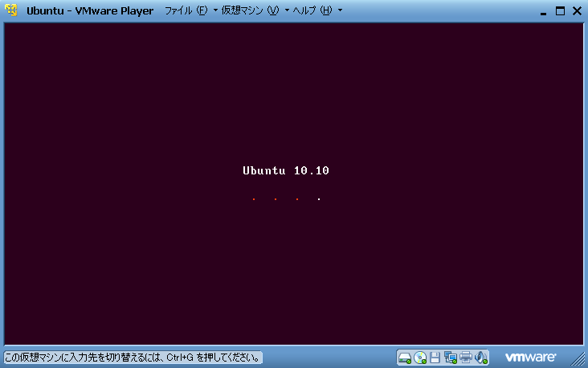588x368 pixels.
Task: Click the Ctrl+G input hint status message
Action: tap(133, 358)
